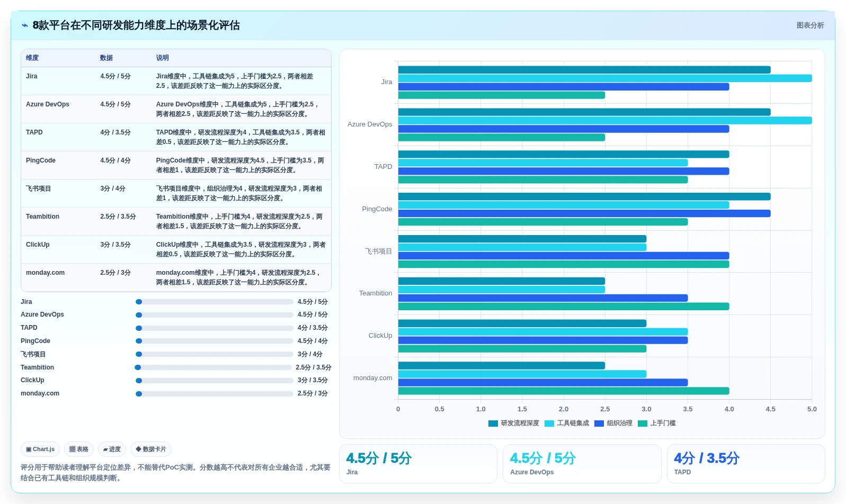The height and width of the screenshot is (504, 846).
Task: Select the 表格 tag chip
Action: click(x=79, y=449)
